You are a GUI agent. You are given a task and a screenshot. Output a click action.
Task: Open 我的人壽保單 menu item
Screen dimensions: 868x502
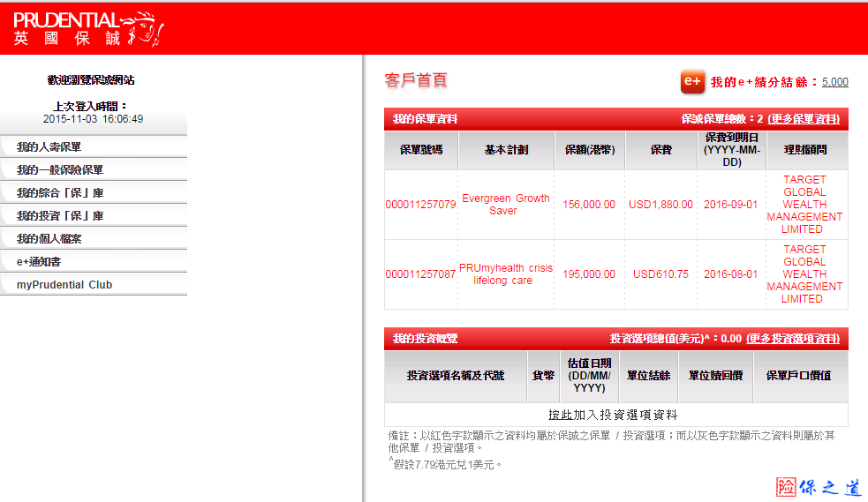coord(94,147)
